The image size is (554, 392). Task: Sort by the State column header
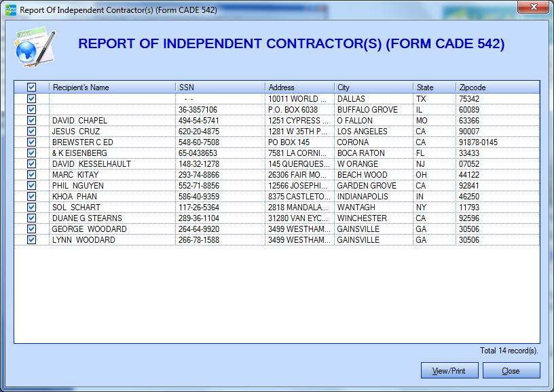(433, 87)
